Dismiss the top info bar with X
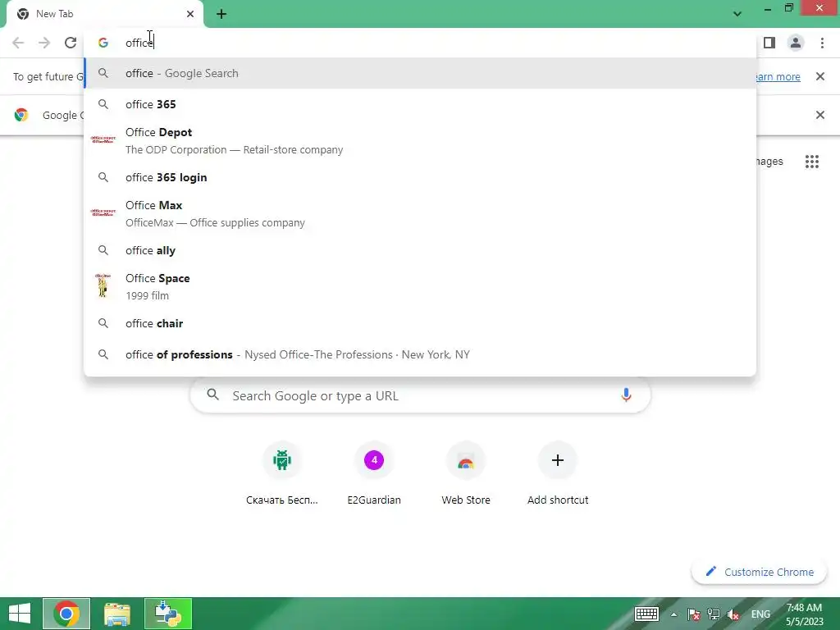Screen dimensions: 840x630 (820, 76)
